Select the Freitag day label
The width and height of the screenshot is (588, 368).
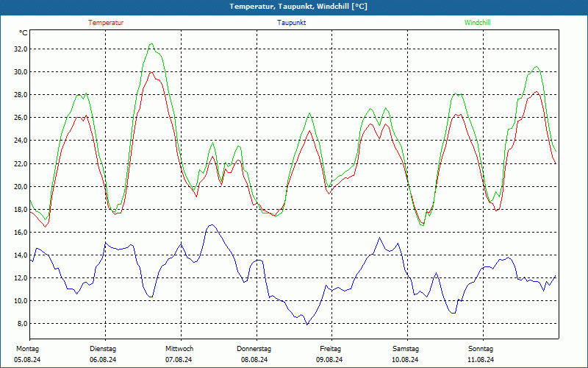(331, 349)
